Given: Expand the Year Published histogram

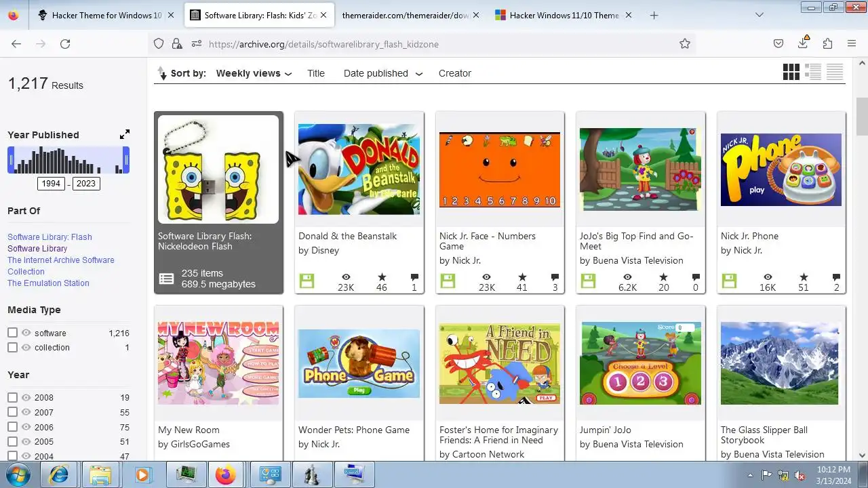Looking at the screenshot, I should click(125, 134).
